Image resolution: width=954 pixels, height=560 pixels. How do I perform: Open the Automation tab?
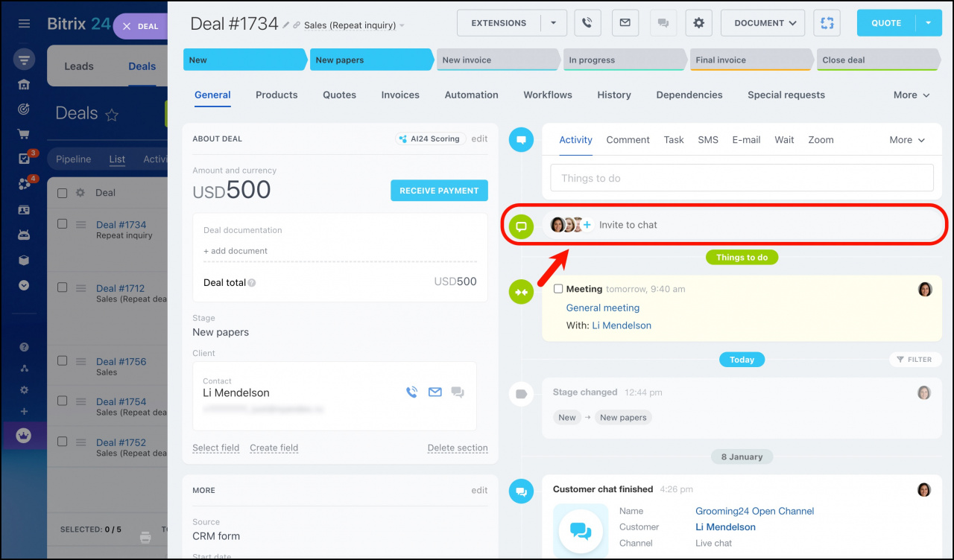tap(472, 95)
